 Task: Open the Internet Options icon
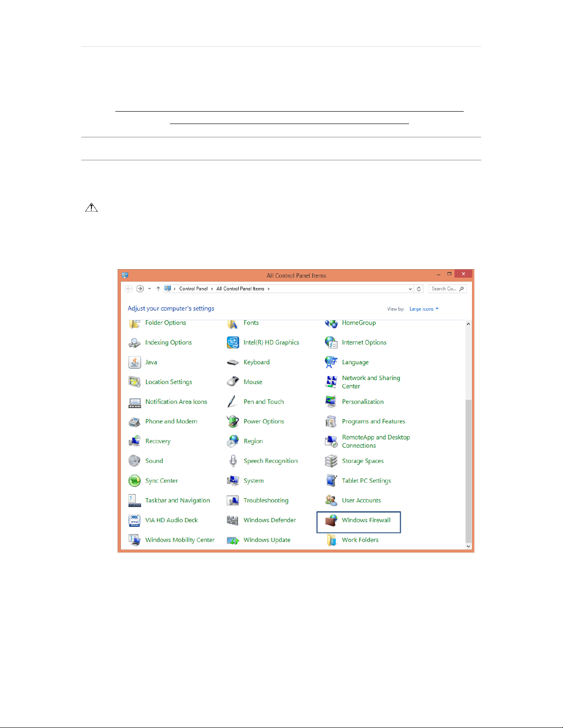[x=331, y=343]
